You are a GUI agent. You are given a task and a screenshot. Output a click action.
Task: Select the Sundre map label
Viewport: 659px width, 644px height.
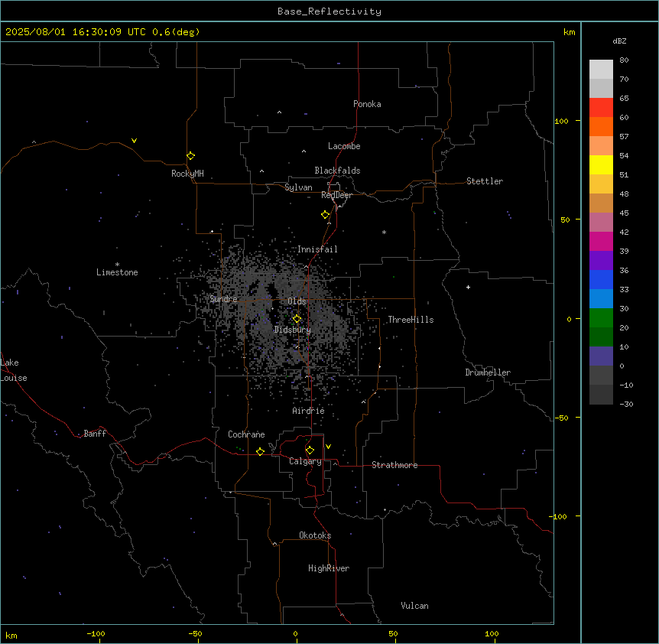pyautogui.click(x=223, y=299)
